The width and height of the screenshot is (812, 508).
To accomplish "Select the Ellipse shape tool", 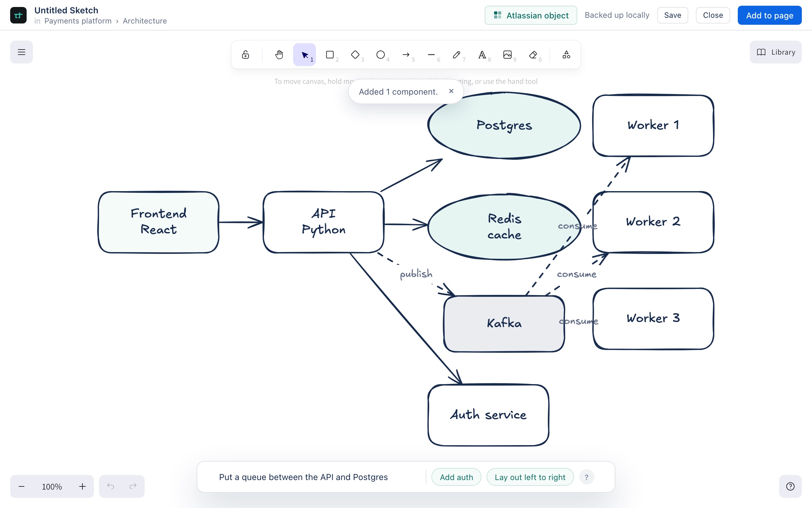I will (x=381, y=54).
